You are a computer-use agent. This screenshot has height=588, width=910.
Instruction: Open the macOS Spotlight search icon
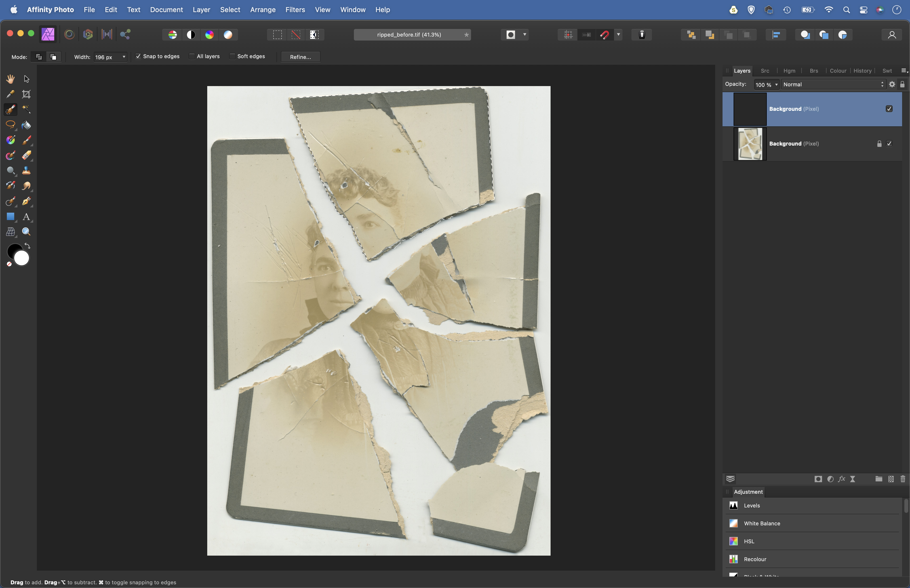[847, 10]
